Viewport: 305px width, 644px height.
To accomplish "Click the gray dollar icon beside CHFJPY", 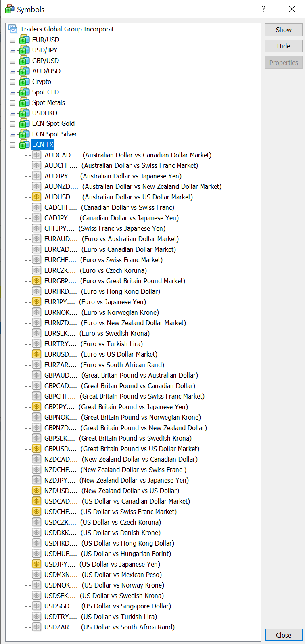I will click(x=37, y=228).
